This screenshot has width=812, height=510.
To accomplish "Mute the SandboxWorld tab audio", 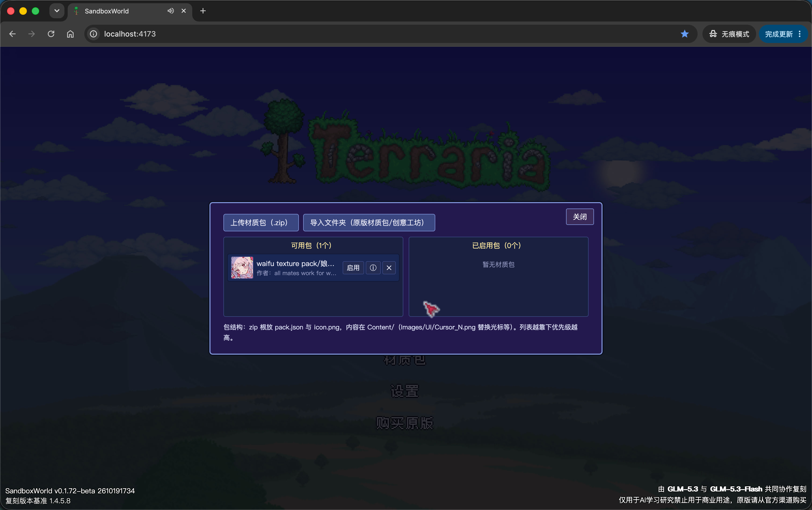I will [x=171, y=11].
